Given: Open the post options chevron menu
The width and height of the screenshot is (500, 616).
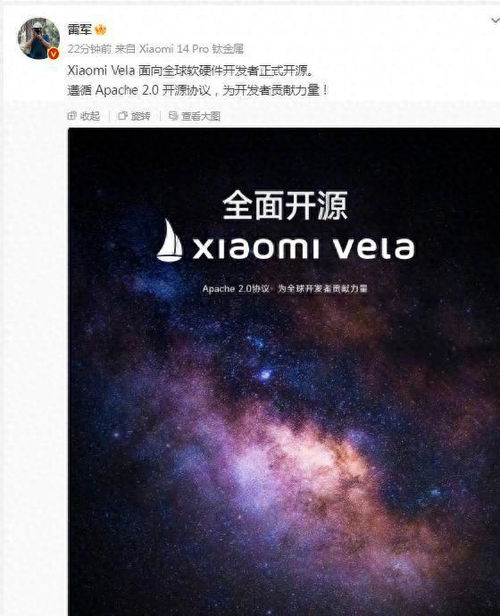Looking at the screenshot, I should pyautogui.click(x=496, y=20).
